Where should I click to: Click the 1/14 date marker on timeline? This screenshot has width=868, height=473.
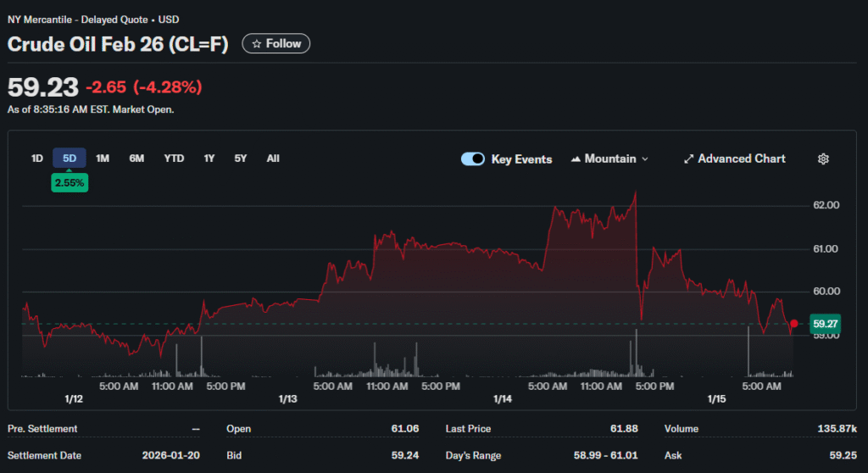point(503,399)
